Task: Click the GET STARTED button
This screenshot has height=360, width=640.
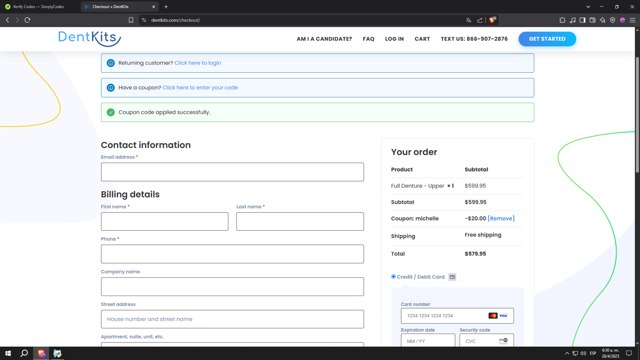Action: pyautogui.click(x=547, y=39)
